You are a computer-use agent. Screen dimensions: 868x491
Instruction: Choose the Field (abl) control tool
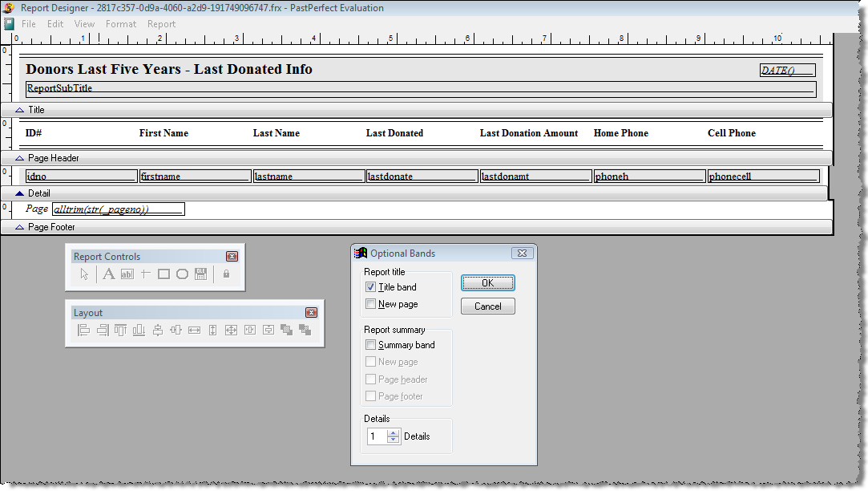pos(127,274)
